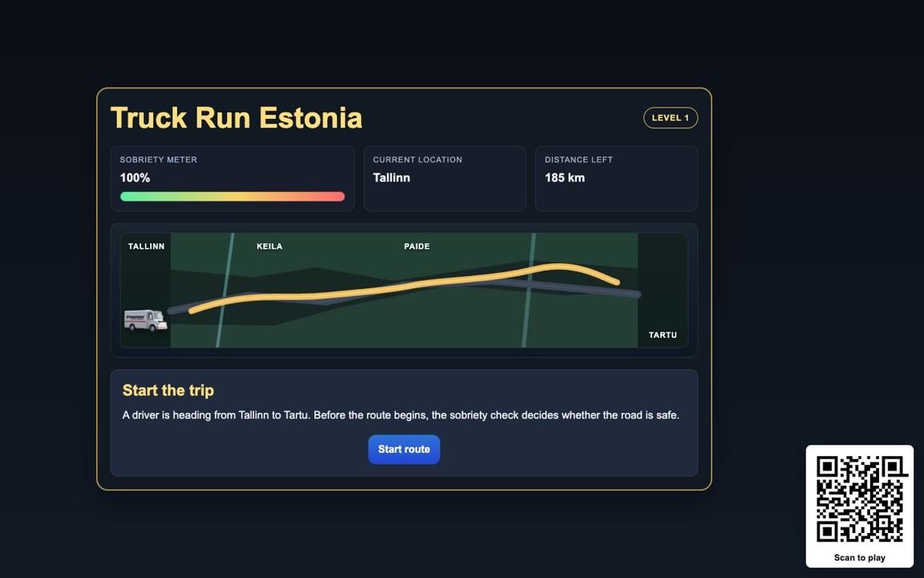Click the DISTANCE LEFT label
924x578 pixels.
point(578,160)
